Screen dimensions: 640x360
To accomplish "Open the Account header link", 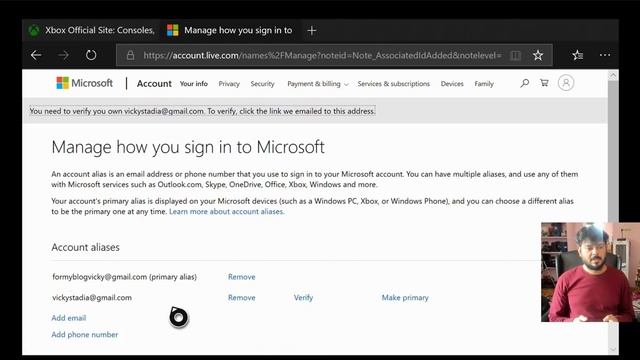I will (x=154, y=83).
